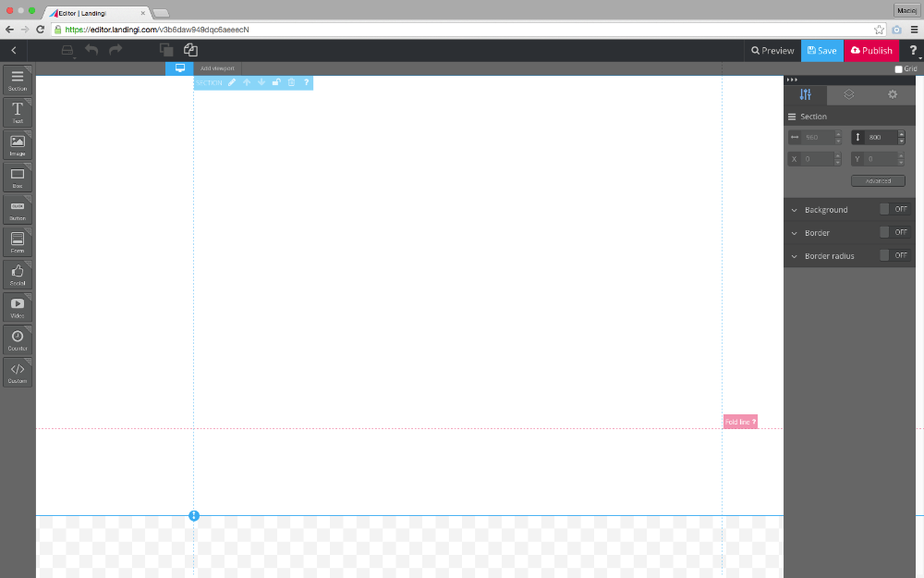Open the Advanced section settings button
Image resolution: width=924 pixels, height=578 pixels.
878,181
